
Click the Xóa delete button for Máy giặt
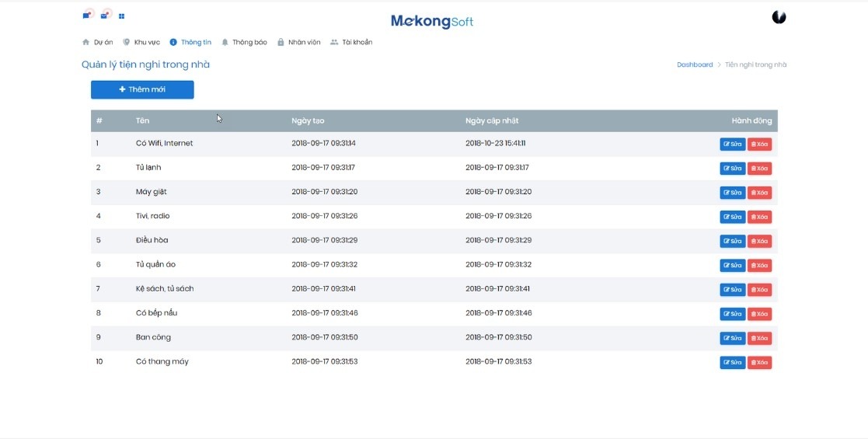coord(759,193)
